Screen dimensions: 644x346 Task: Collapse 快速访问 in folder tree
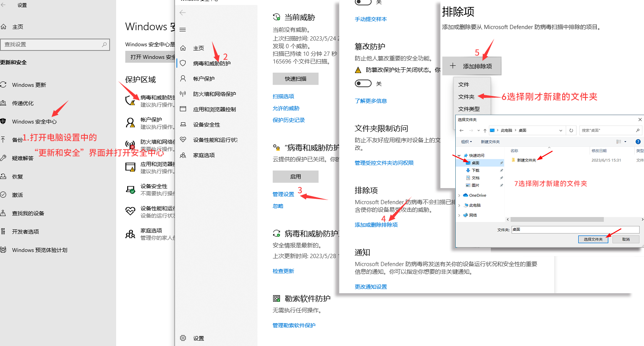[459, 156]
